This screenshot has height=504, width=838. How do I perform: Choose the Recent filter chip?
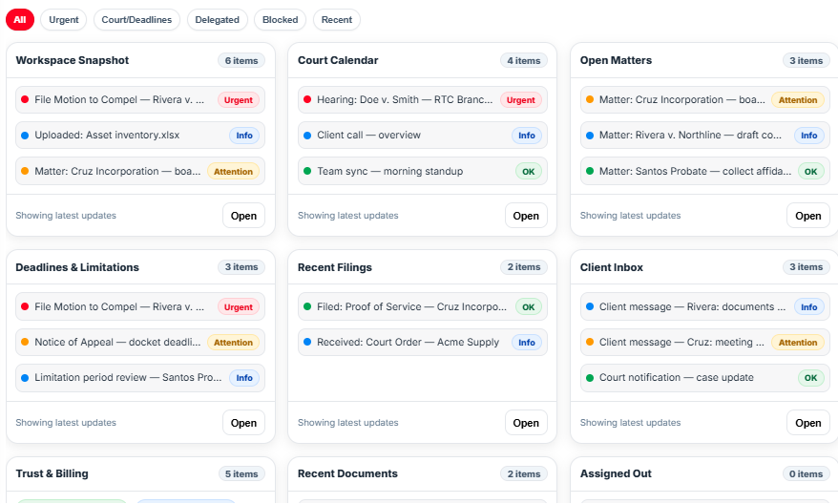point(336,19)
